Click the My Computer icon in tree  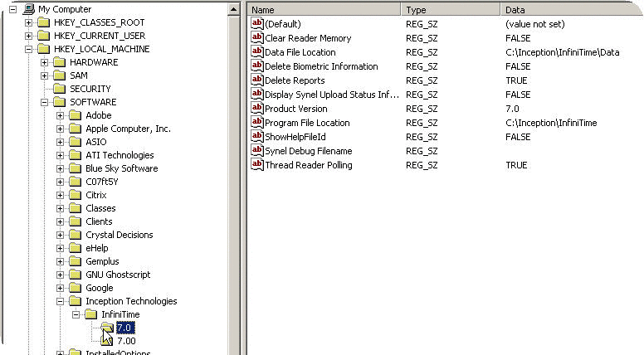[x=29, y=9]
